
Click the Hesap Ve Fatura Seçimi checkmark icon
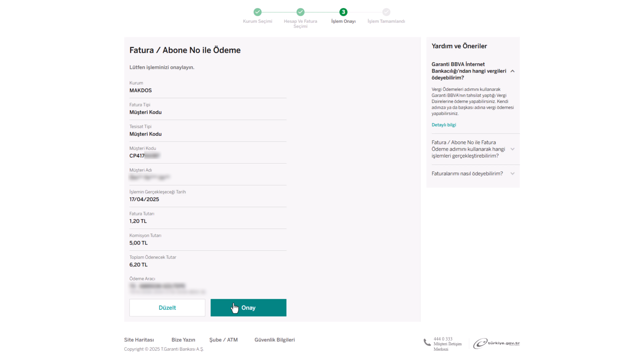(x=300, y=12)
